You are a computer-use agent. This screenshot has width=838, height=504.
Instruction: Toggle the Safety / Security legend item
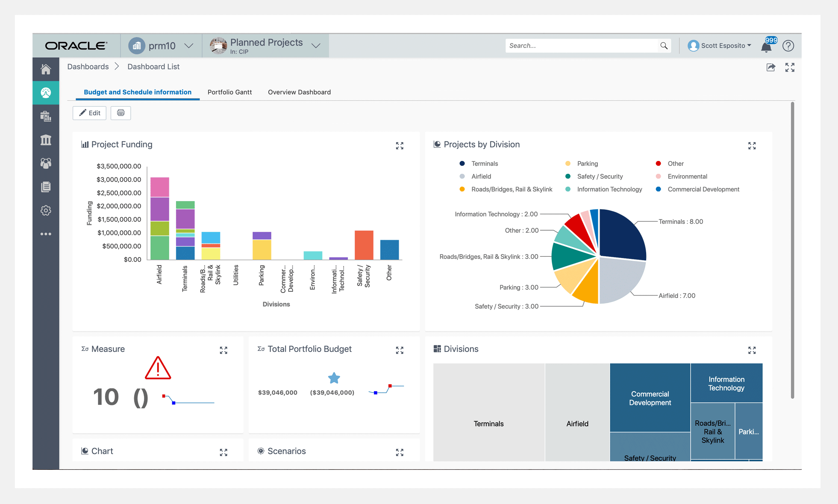pyautogui.click(x=599, y=176)
